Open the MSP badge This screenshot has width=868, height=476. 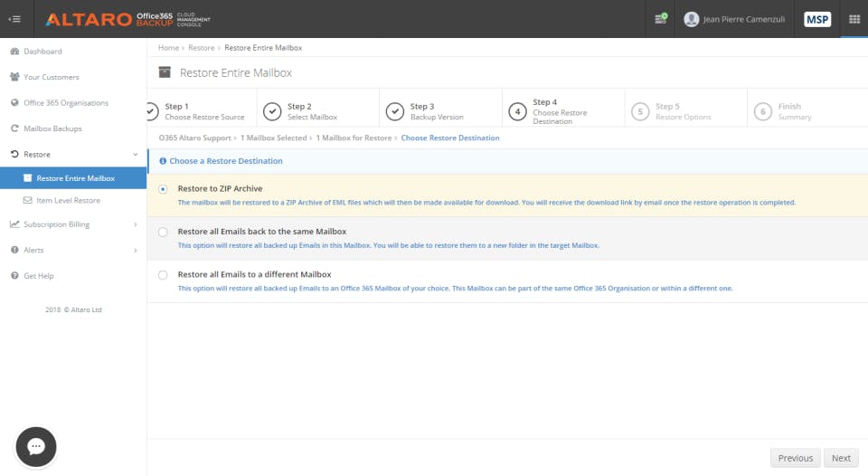(x=817, y=19)
